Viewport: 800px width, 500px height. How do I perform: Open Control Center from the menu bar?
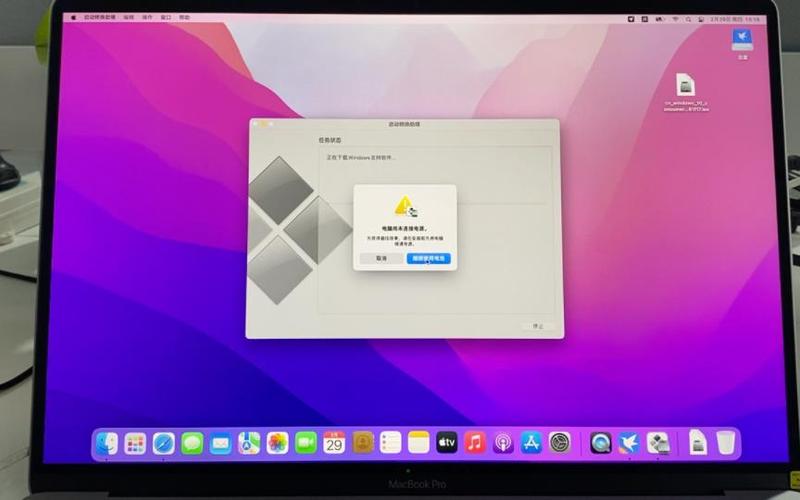pyautogui.click(x=701, y=19)
